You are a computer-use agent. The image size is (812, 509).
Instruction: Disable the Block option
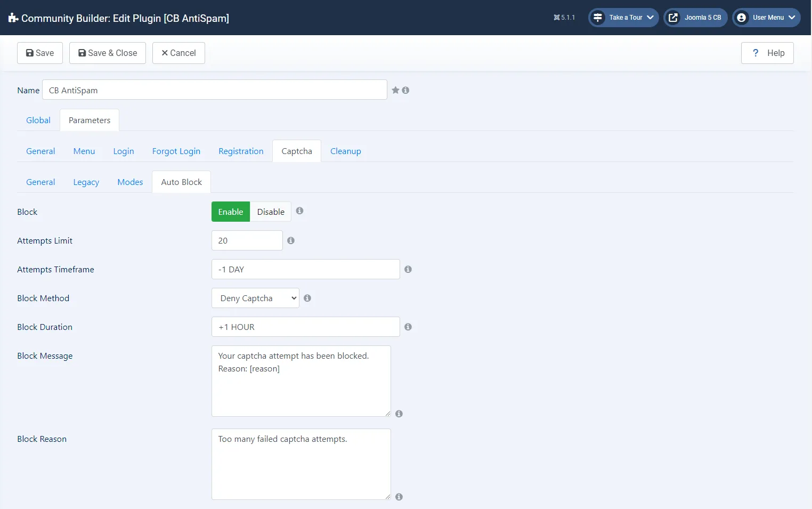tap(271, 212)
